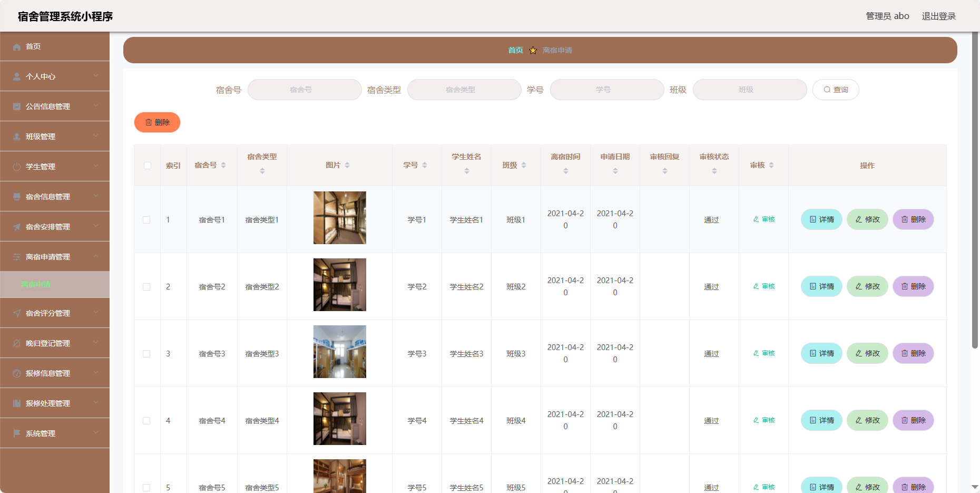Sort by 审核状态 using the header arrows
Viewport: 980px width, 493px height.
pos(714,171)
